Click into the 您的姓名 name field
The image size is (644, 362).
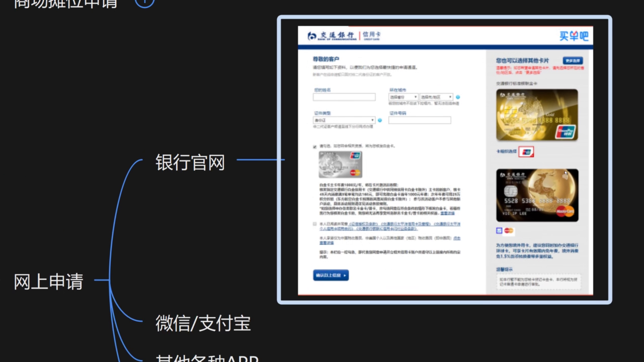click(x=344, y=97)
